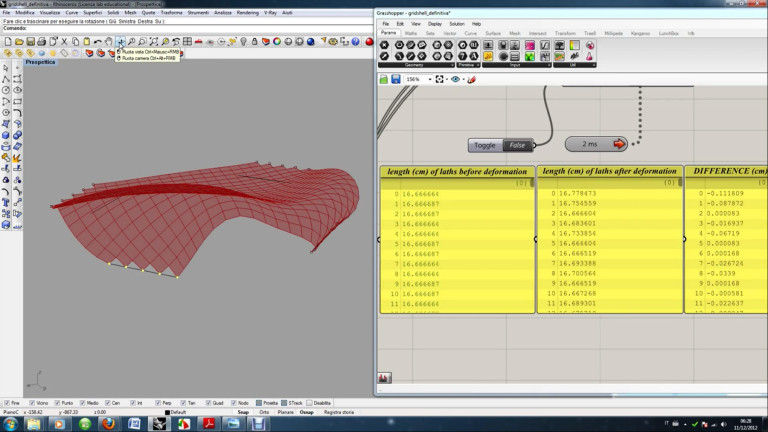Viewport: 768px width, 432px height.
Task: Select the Pan hand tool
Action: (109, 41)
